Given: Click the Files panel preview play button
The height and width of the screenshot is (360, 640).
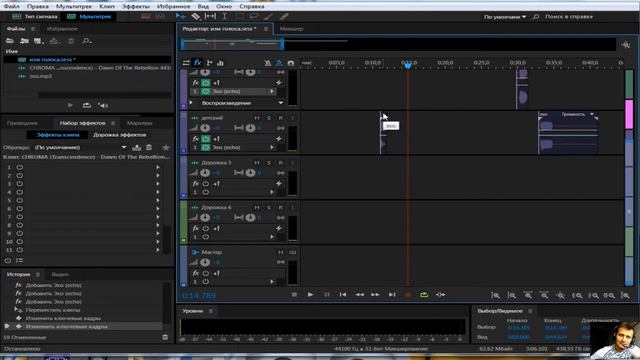Looking at the screenshot, I should point(70,105).
